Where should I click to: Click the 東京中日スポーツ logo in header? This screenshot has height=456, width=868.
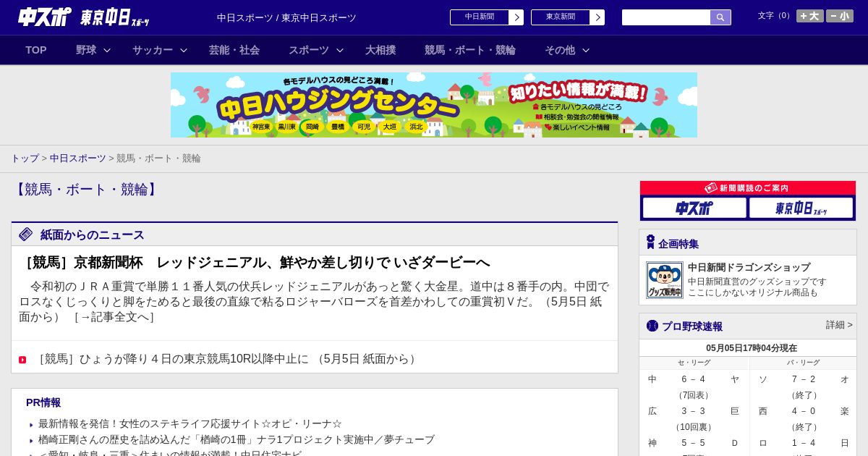[x=114, y=17]
